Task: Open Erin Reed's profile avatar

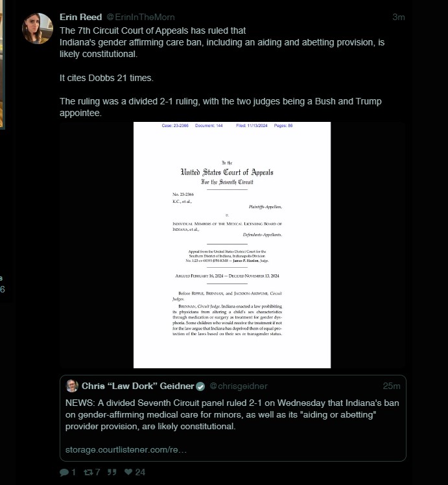Action: coord(38,29)
